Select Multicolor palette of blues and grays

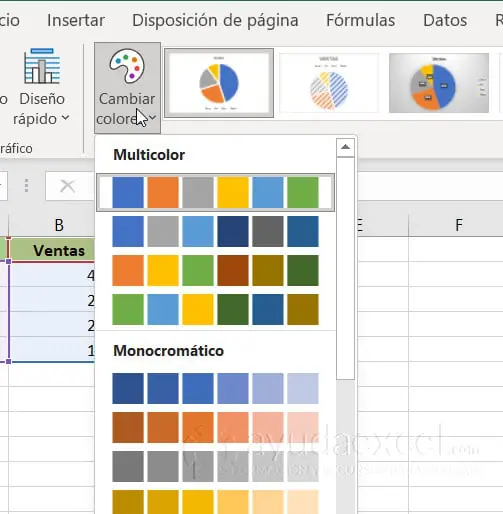click(215, 231)
